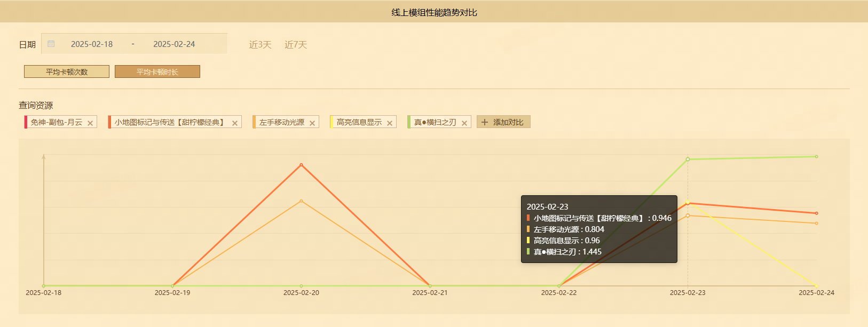Remove the 小地图标记与传送 resource tag
The image size is (868, 327).
(235, 123)
